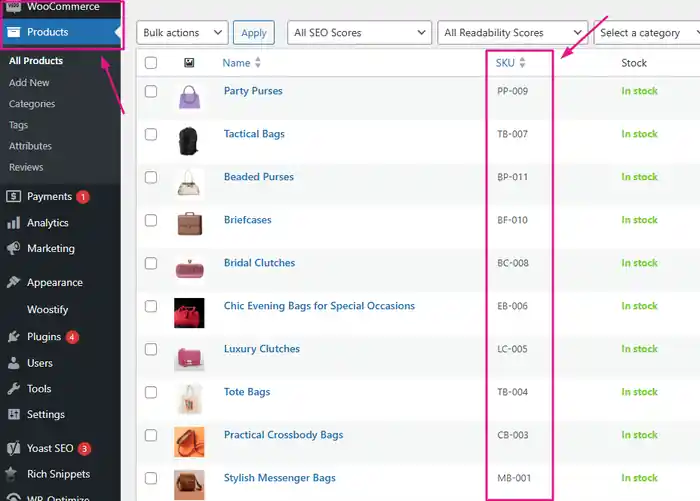The image size is (700, 501).
Task: Sort by SKU using arrows icon
Action: [x=522, y=63]
